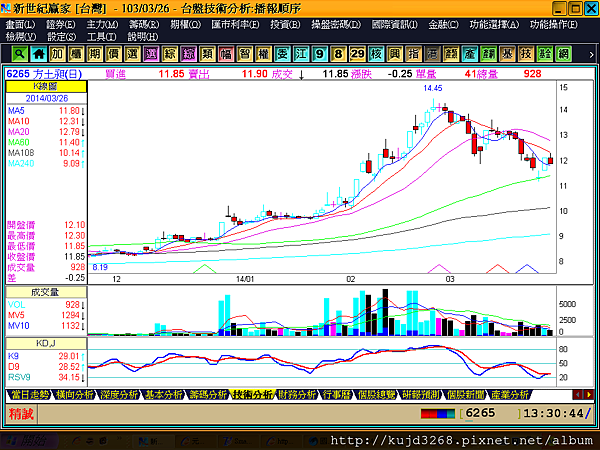Switch to the 財務分析 tab

[297, 395]
